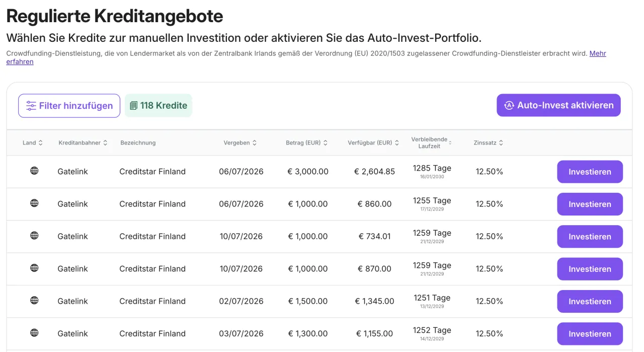Select the 1251 Tage remaining term

(432, 298)
